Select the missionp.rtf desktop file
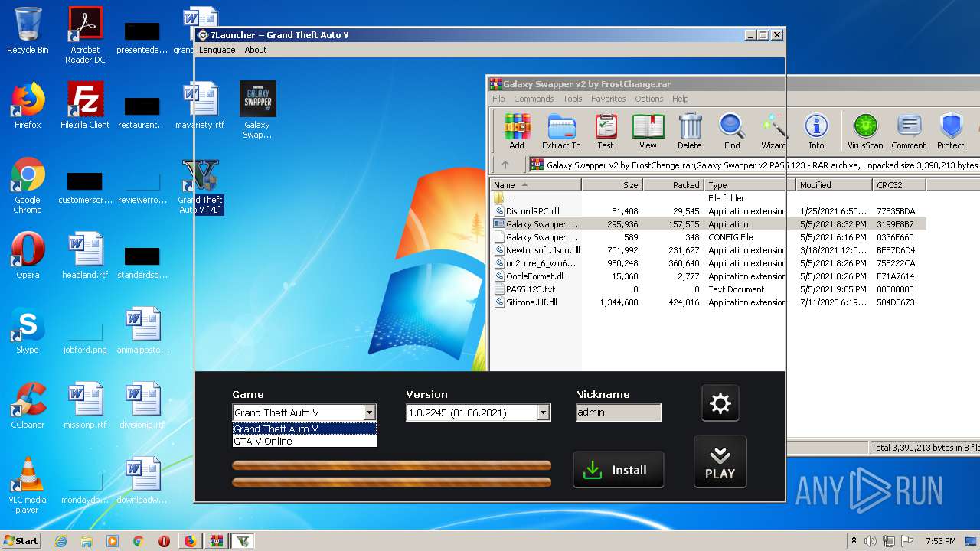Image resolution: width=980 pixels, height=551 pixels. [85, 406]
